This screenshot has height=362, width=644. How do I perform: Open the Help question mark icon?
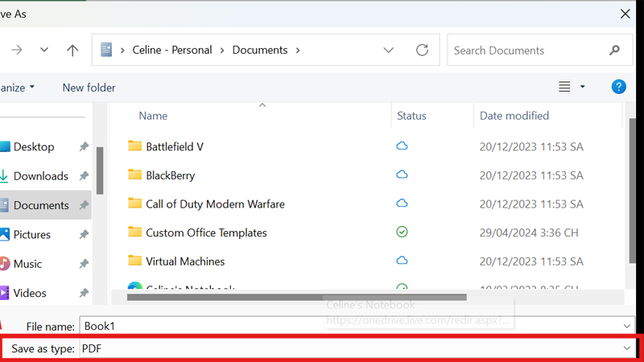click(x=618, y=87)
